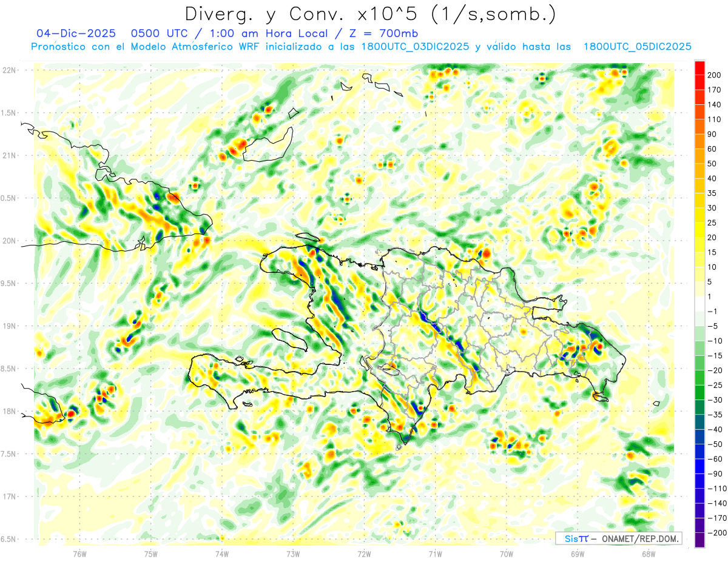The height and width of the screenshot is (562, 728).
Task: Click the -15 value on color scale
Action: [x=715, y=356]
